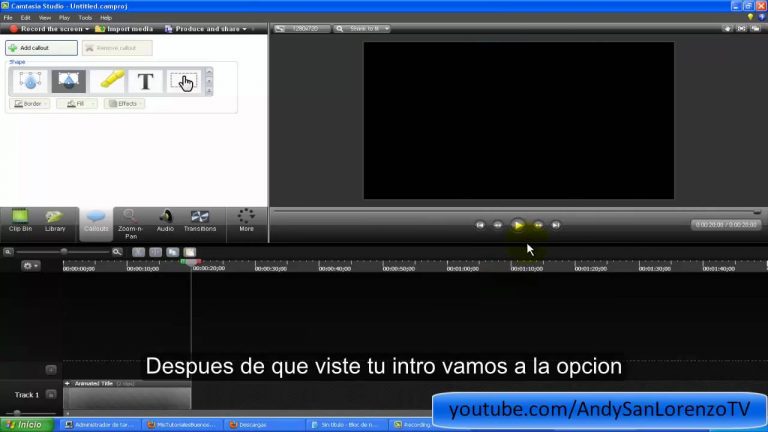Open the Edit menu

[25, 18]
